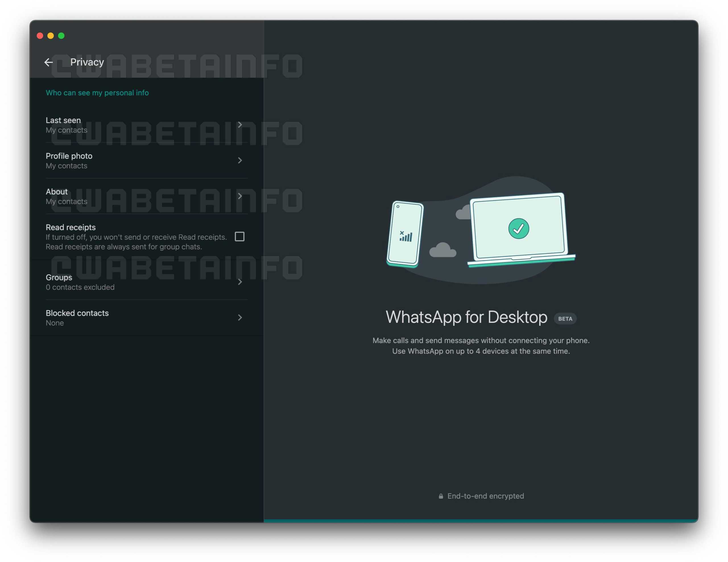Select the Privacy menu item
The width and height of the screenshot is (728, 562).
tap(87, 62)
